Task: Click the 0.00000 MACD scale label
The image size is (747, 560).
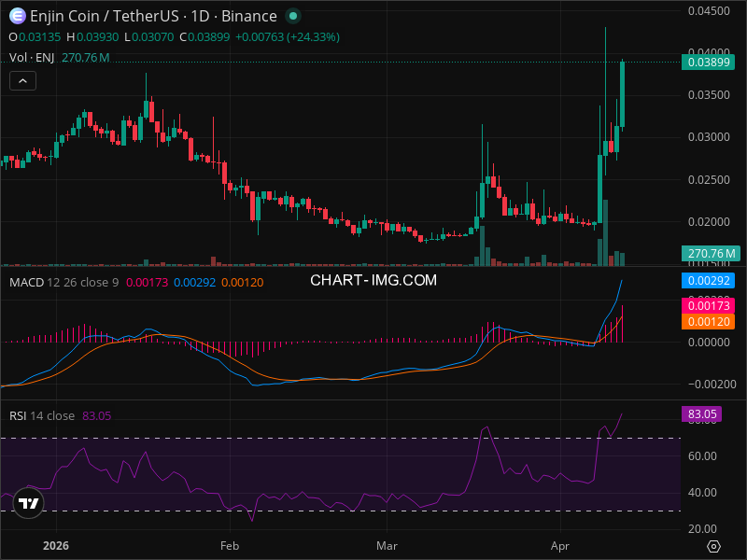Action: pos(709,343)
